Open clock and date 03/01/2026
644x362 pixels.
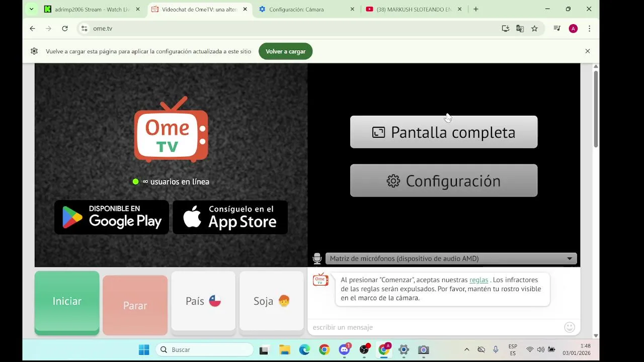coord(577,350)
